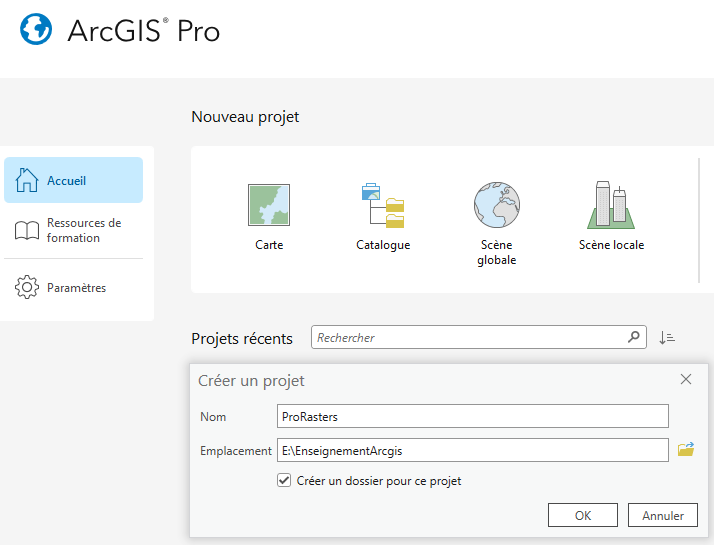Focus the Rechercher recent projects search box
714x545 pixels.
(470, 338)
